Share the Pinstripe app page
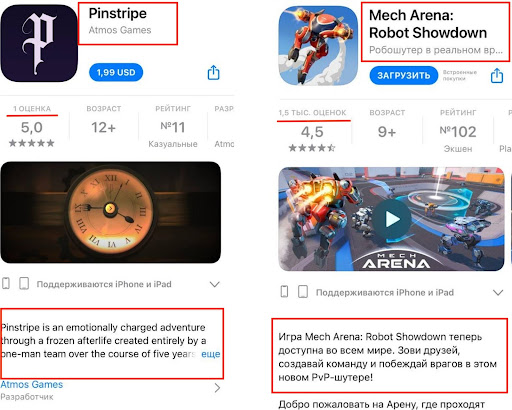Image resolution: width=512 pixels, height=410 pixels. pos(213,72)
